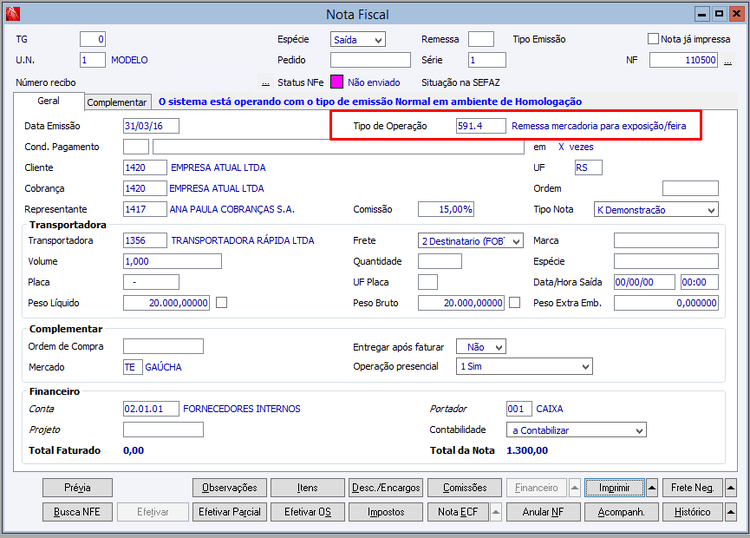Open Tipo Nota dropdown K Demonstração
The height and width of the screenshot is (538, 750).
point(656,210)
